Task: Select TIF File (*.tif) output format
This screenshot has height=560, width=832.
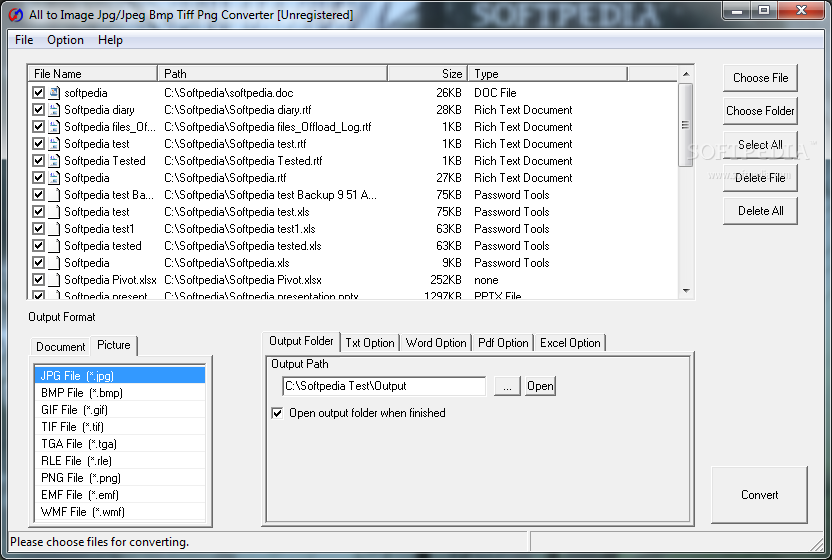Action: point(120,427)
